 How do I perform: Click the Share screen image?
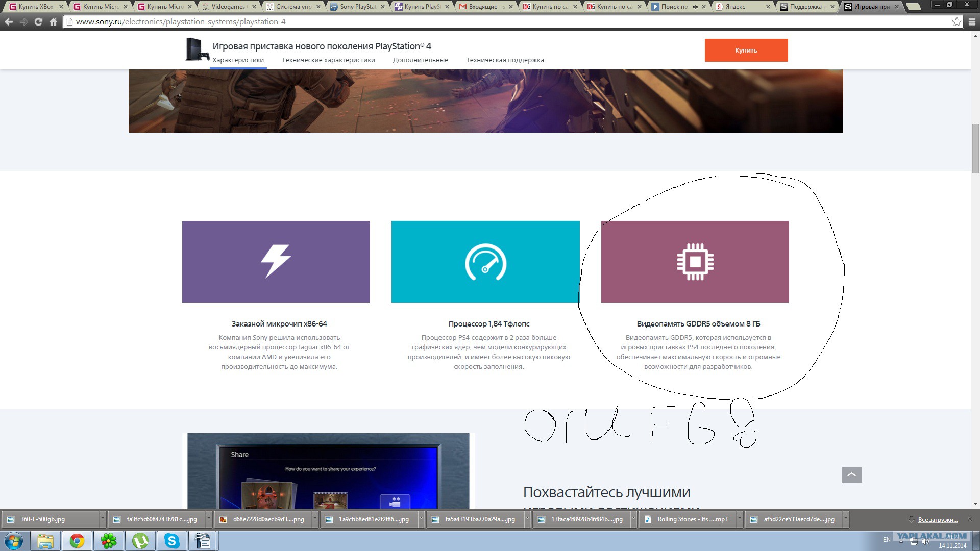point(328,471)
